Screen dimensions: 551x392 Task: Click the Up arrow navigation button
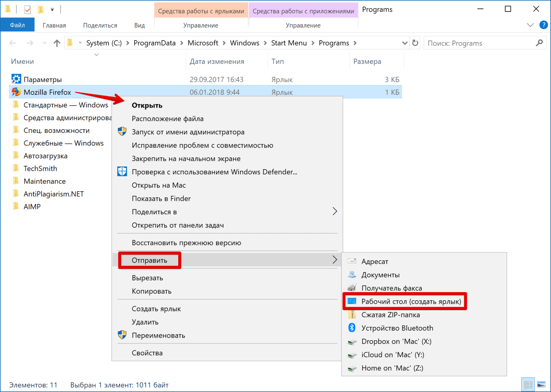(57, 43)
